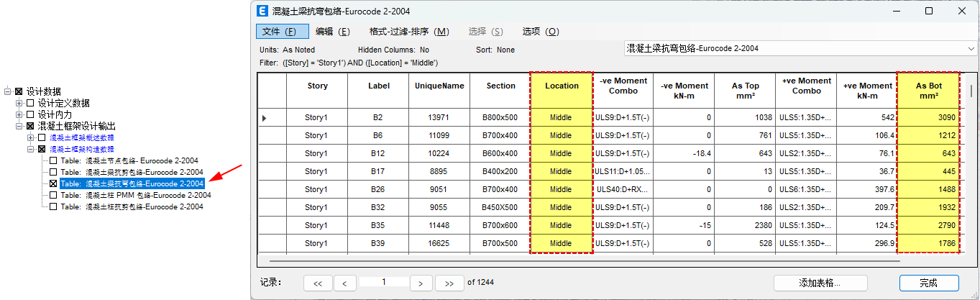
Task: Toggle the 混凝土框架设计输出 checkbox
Action: pos(30,126)
